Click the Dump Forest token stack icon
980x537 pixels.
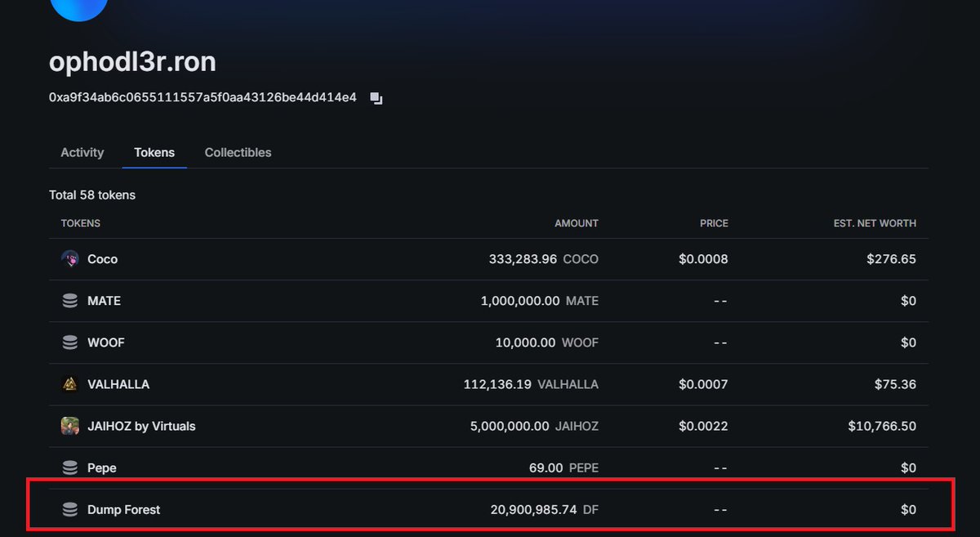pyautogui.click(x=70, y=509)
